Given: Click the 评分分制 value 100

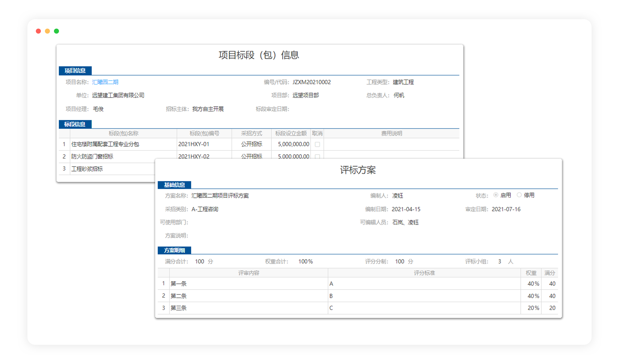Looking at the screenshot, I should coord(400,262).
